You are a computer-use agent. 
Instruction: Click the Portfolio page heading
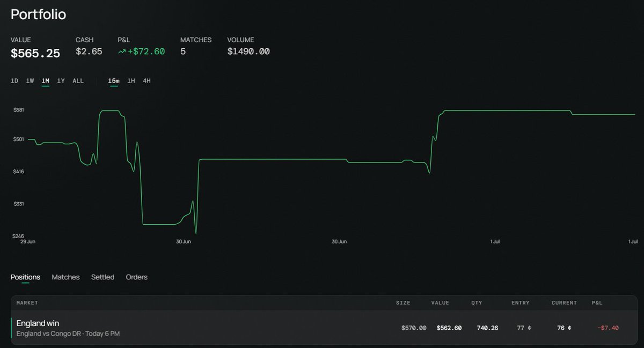[38, 14]
